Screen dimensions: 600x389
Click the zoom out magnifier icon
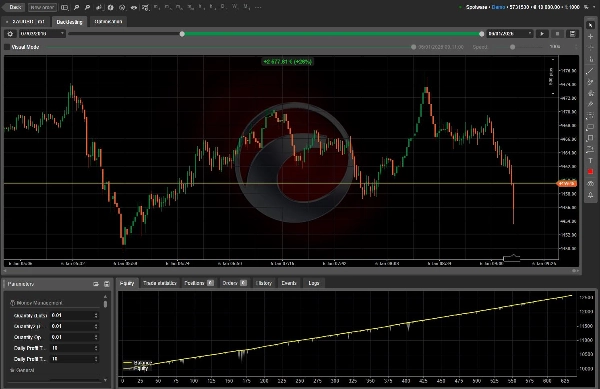[x=88, y=7]
